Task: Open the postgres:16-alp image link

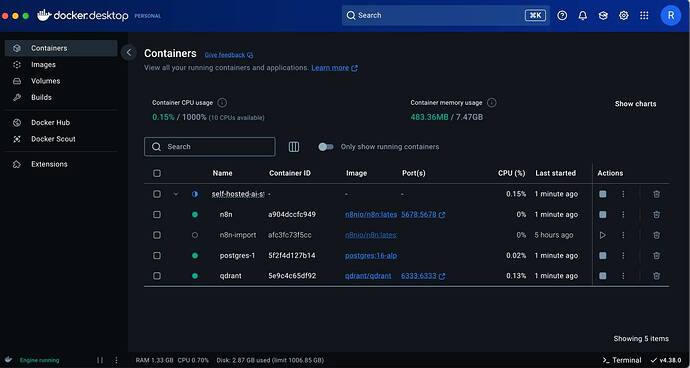Action: [371, 255]
